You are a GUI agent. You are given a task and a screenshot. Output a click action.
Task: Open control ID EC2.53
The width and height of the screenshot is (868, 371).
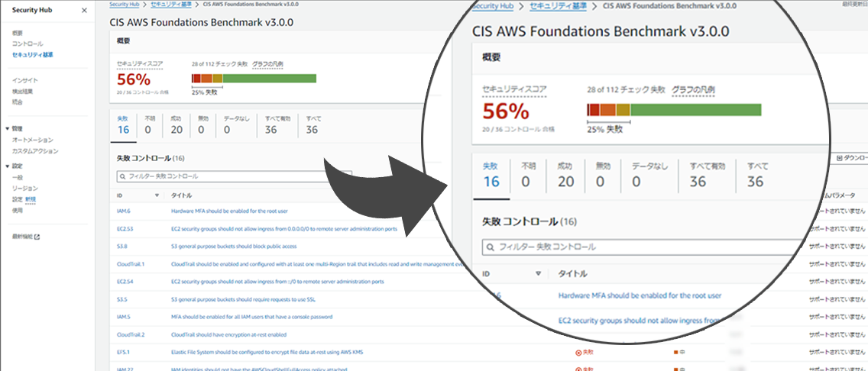[x=124, y=229]
